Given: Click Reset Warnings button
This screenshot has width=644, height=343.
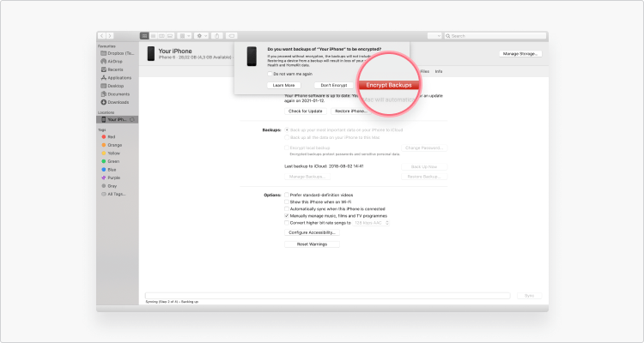Looking at the screenshot, I should click(x=313, y=244).
